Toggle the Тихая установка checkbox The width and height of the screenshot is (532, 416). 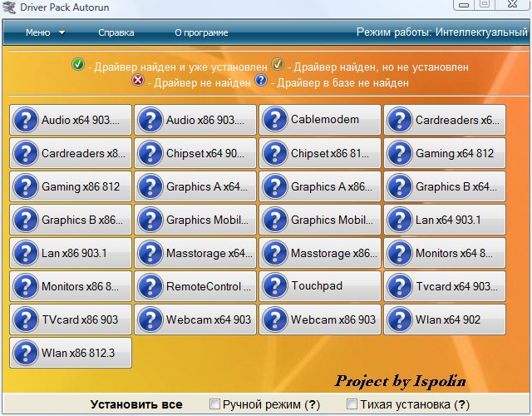[352, 404]
